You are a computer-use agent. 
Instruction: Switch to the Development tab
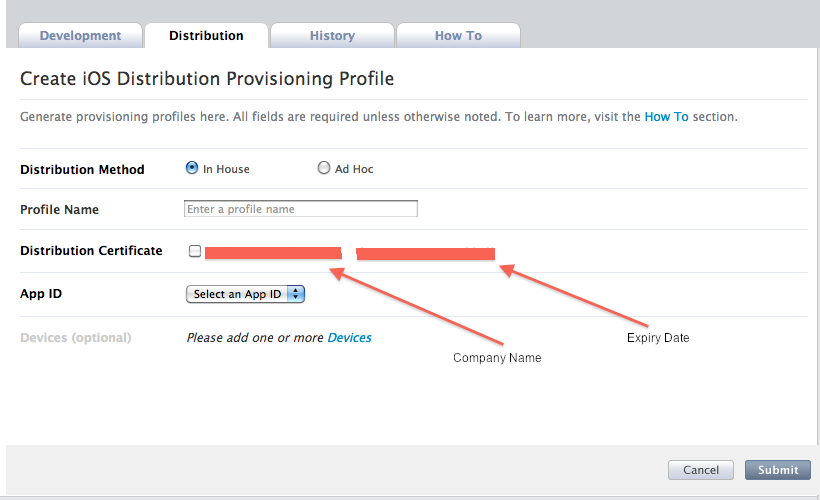point(80,36)
